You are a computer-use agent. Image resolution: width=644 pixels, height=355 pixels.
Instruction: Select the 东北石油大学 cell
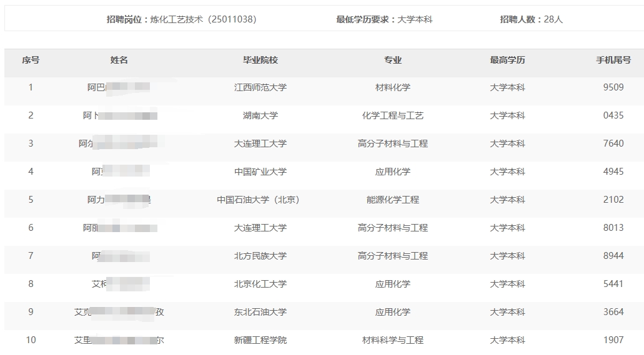pos(260,312)
